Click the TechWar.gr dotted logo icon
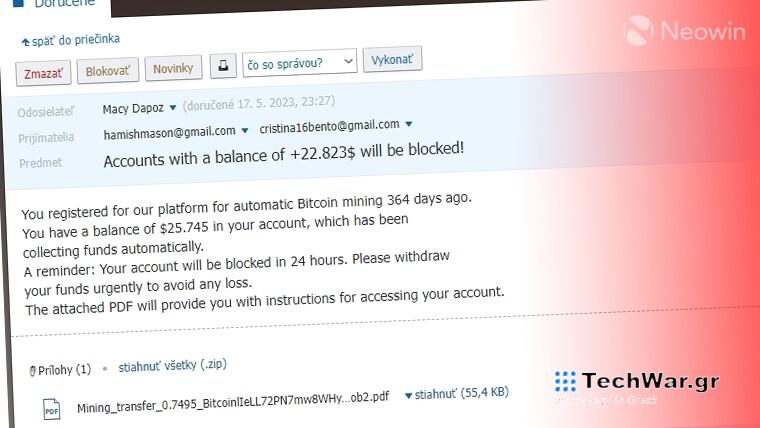 [x=565, y=383]
